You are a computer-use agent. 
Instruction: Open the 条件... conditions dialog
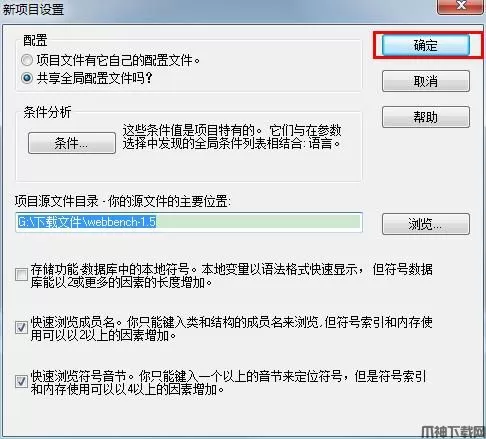coord(72,143)
